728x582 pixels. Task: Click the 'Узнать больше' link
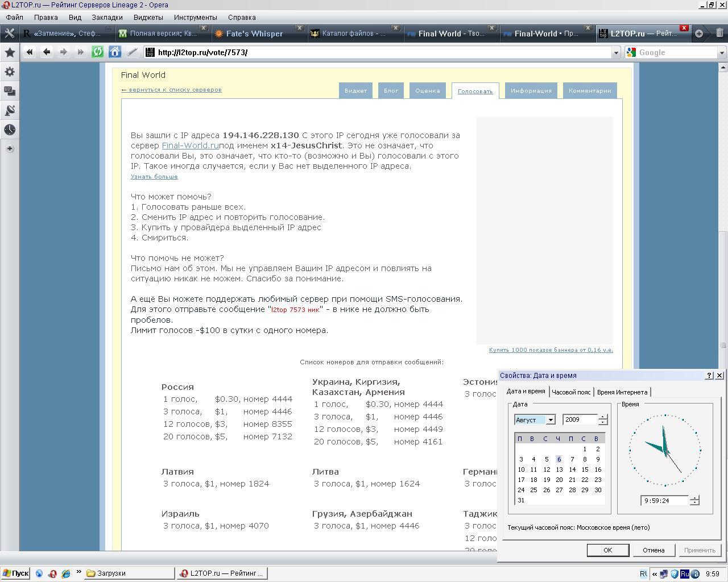(x=154, y=177)
